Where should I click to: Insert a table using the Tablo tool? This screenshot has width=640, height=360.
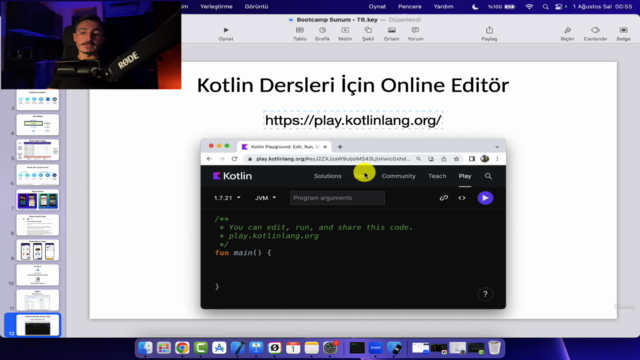pos(300,33)
